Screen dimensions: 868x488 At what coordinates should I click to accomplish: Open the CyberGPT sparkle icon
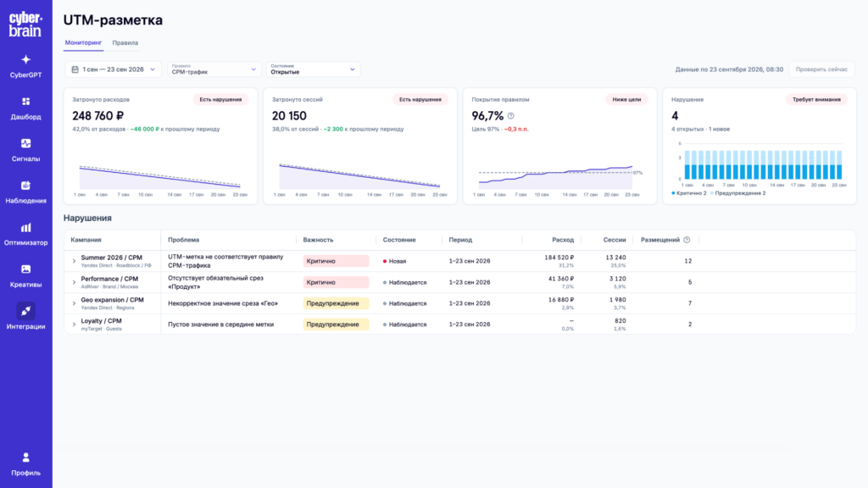pyautogui.click(x=26, y=60)
